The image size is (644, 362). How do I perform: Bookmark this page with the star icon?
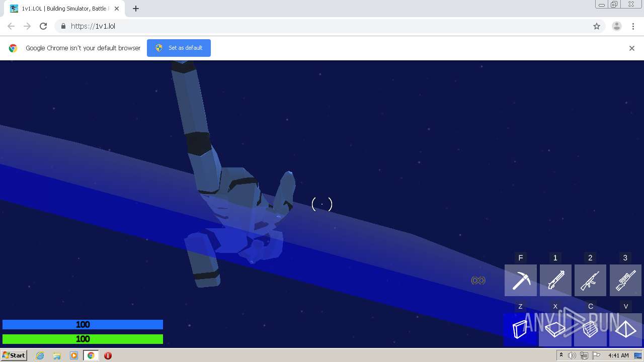(x=597, y=26)
